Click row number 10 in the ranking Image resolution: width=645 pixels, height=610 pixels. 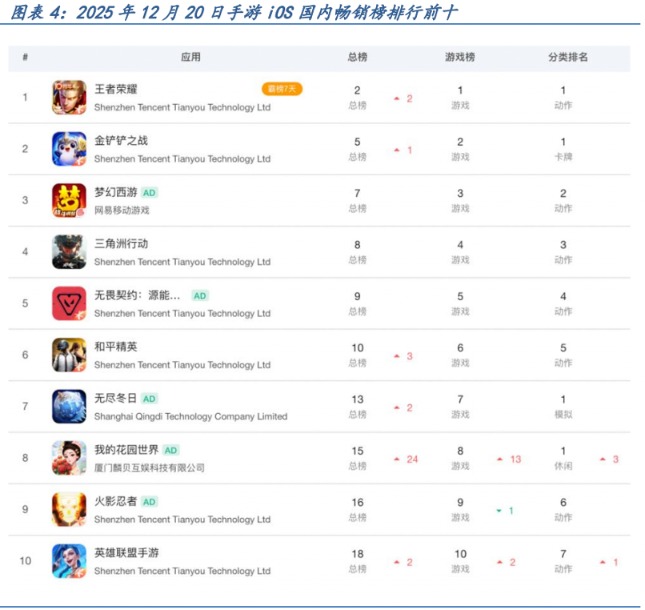tap(26, 561)
